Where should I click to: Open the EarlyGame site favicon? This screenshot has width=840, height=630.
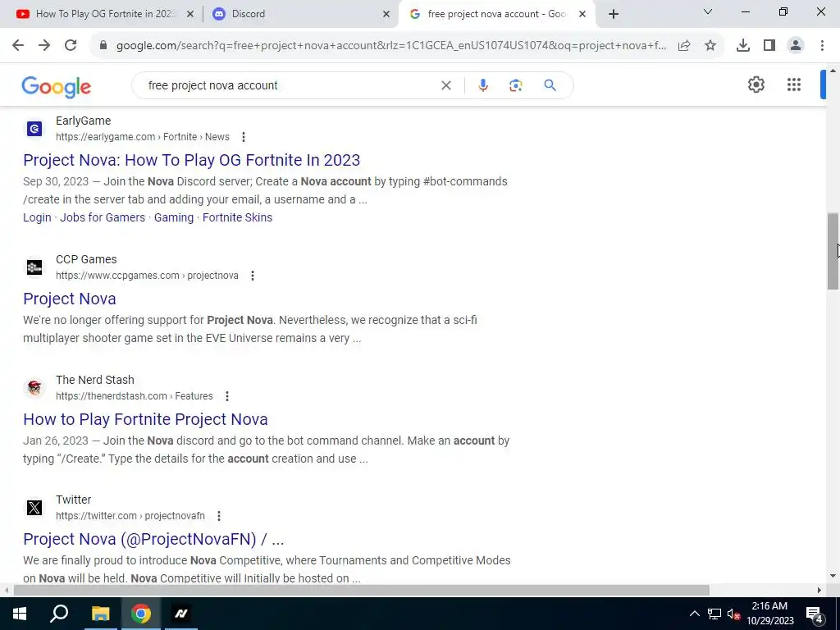tap(34, 129)
